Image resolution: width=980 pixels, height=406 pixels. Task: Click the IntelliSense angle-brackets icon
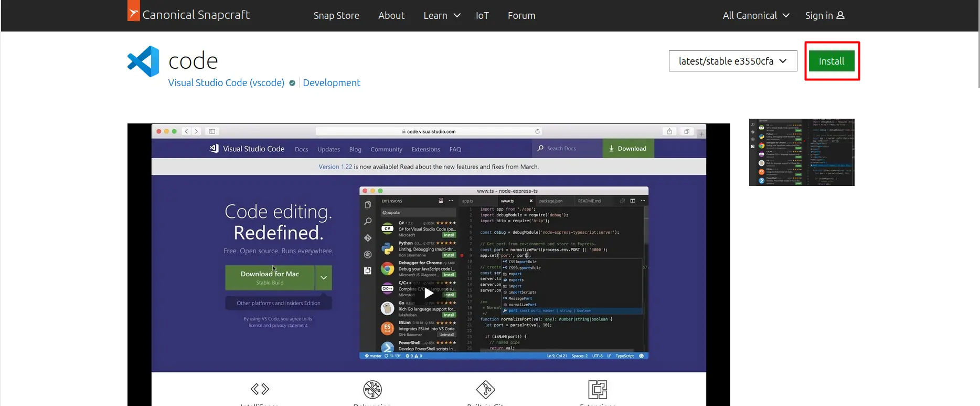click(x=260, y=389)
